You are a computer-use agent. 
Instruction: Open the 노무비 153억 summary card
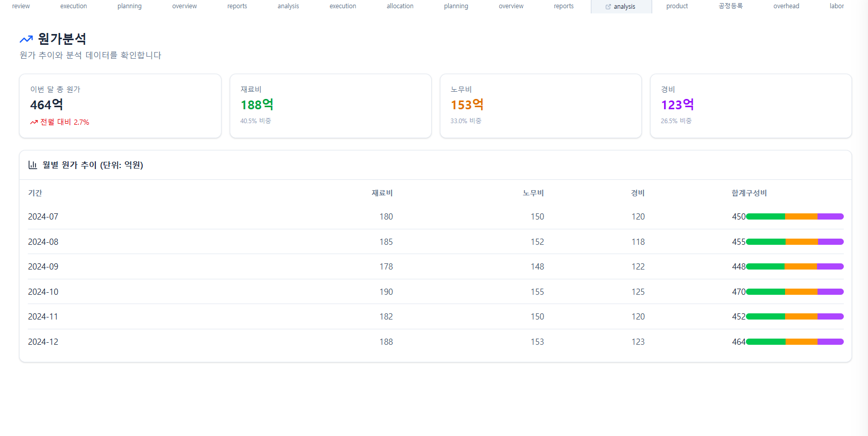540,106
